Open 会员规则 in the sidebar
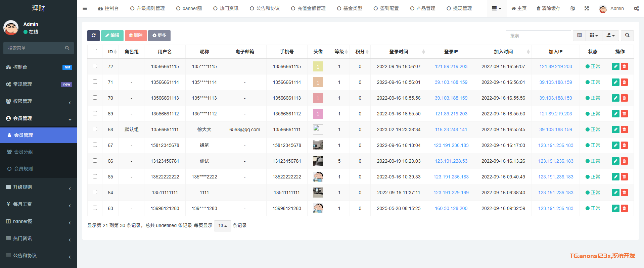 [x=39, y=169]
